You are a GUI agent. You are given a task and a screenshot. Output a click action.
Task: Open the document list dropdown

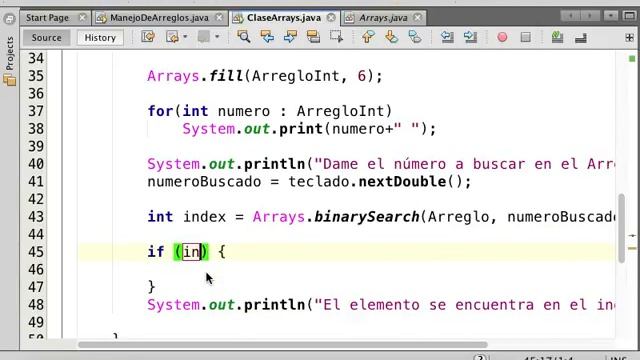pos(611,16)
